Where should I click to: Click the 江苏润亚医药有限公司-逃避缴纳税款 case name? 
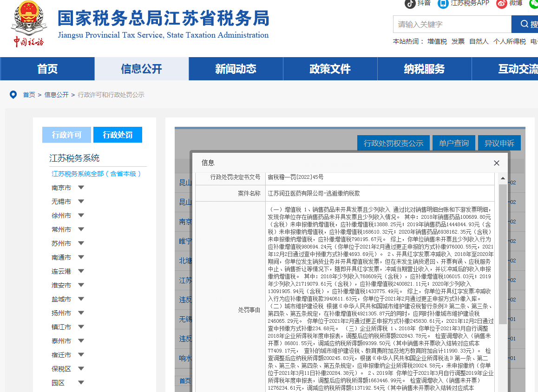(314, 193)
